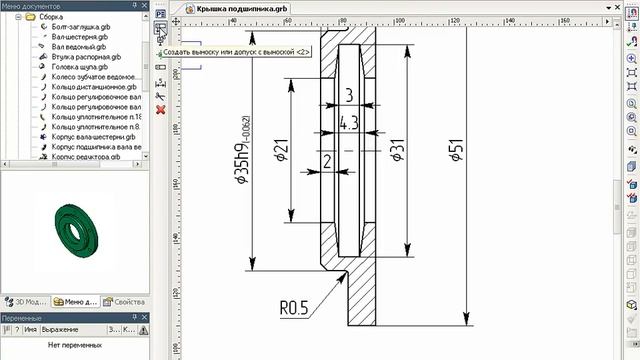Collapse the Сборка folder tree node

tap(18, 17)
